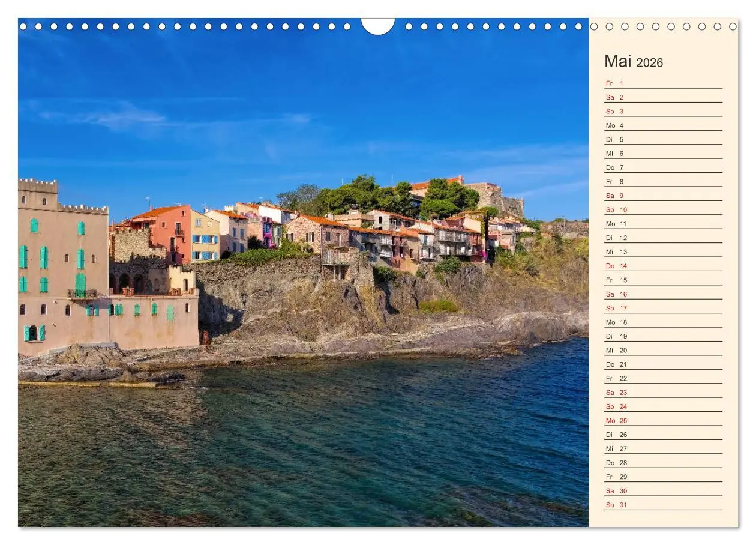The image size is (756, 545).
Task: Select the row 'Fr 29'
Action: (663, 477)
